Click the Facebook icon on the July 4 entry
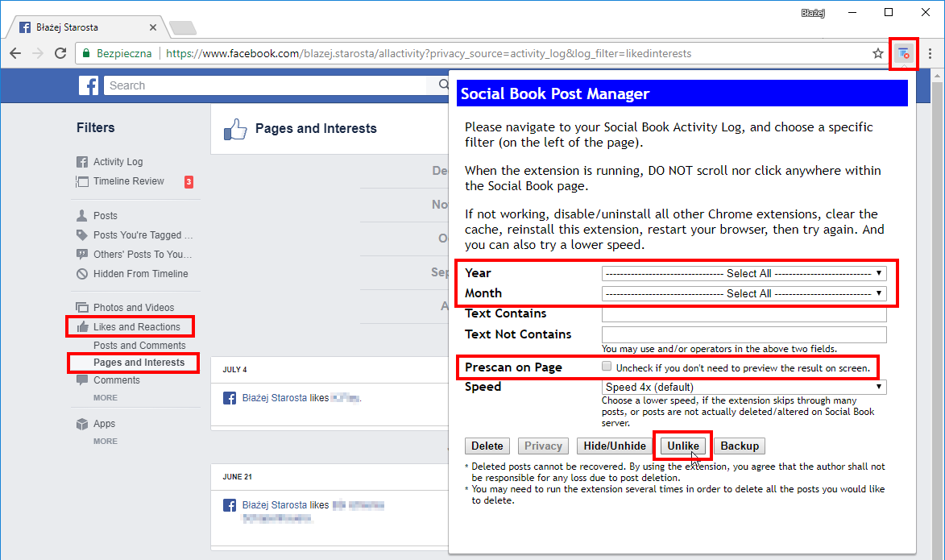This screenshot has width=945, height=560. pos(230,398)
